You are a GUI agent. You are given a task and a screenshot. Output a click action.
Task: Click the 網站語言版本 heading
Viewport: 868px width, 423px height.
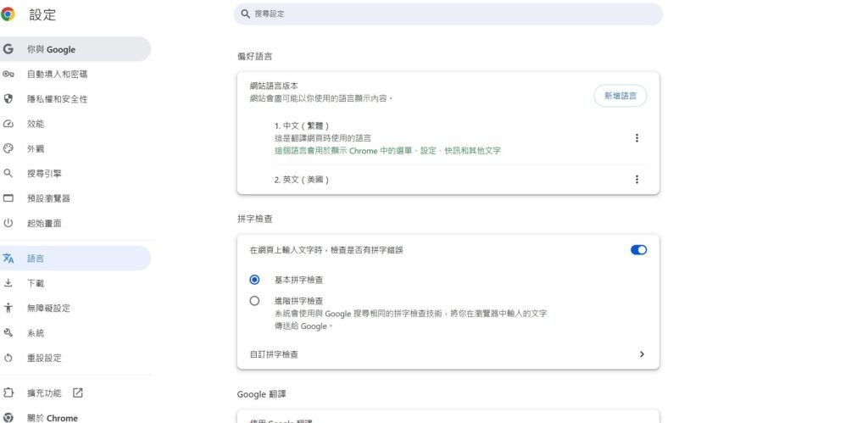click(x=274, y=86)
